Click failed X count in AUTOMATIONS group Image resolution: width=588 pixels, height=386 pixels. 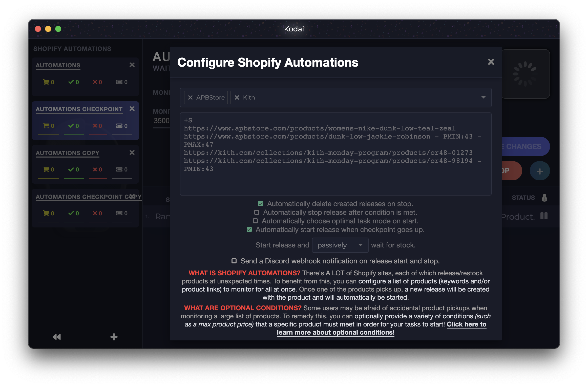pos(98,82)
